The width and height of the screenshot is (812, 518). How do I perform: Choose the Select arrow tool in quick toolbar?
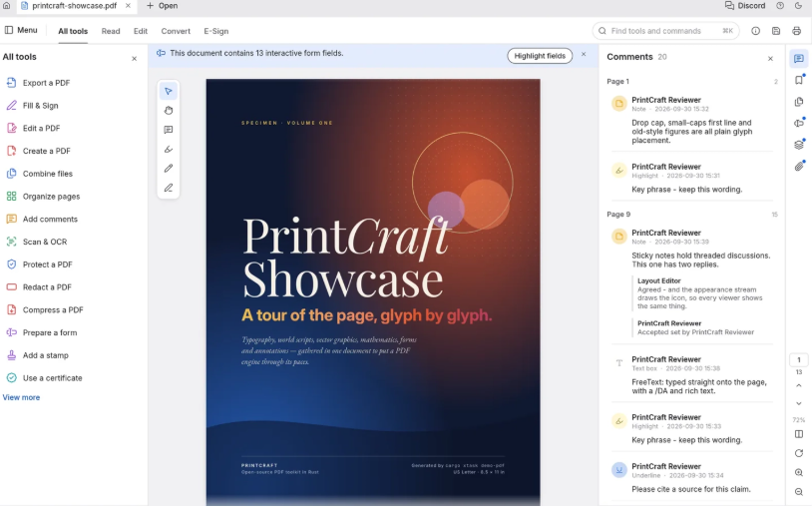tap(169, 91)
